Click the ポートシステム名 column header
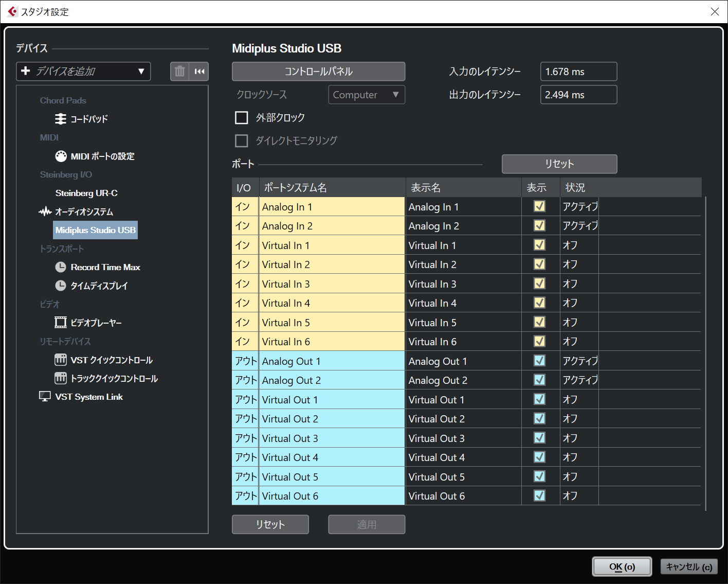Screen dimensions: 728x584 pos(332,187)
